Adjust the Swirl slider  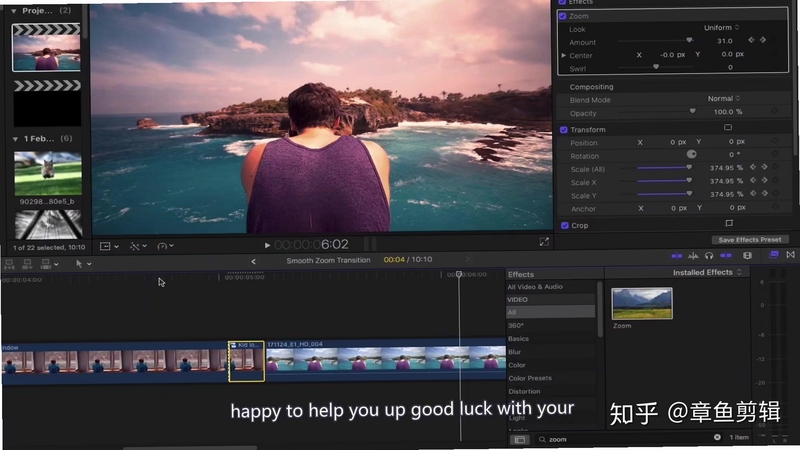(x=656, y=67)
